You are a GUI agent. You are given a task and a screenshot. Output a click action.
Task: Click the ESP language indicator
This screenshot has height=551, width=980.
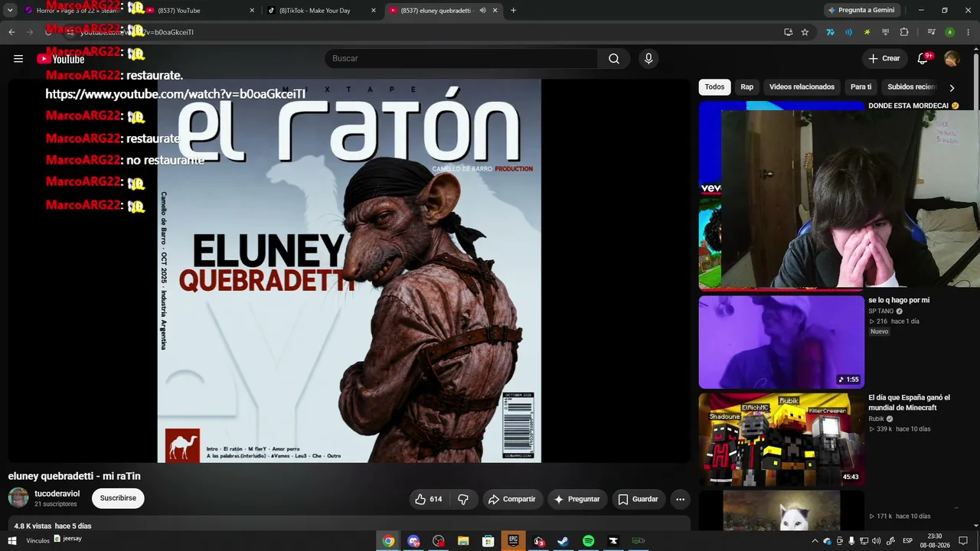click(907, 541)
